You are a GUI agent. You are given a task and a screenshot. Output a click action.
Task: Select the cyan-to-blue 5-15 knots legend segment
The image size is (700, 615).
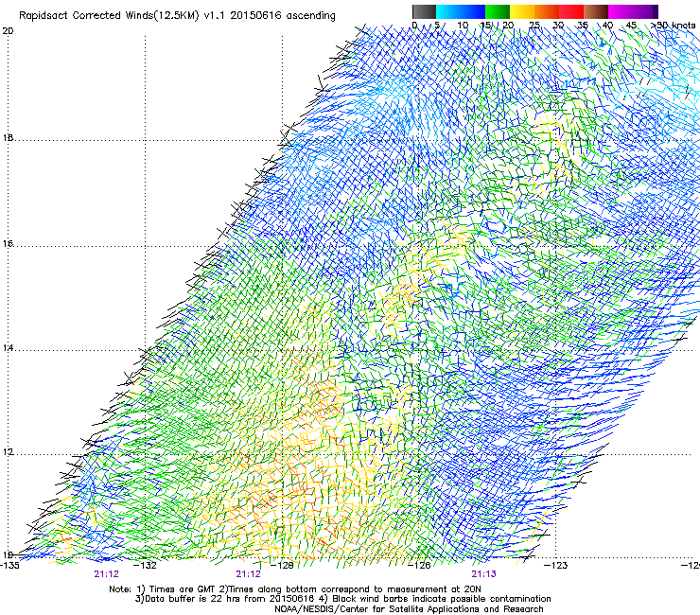pyautogui.click(x=461, y=11)
